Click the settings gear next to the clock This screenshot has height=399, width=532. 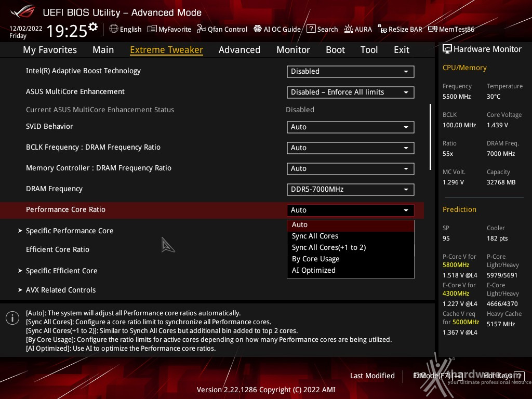(x=93, y=27)
